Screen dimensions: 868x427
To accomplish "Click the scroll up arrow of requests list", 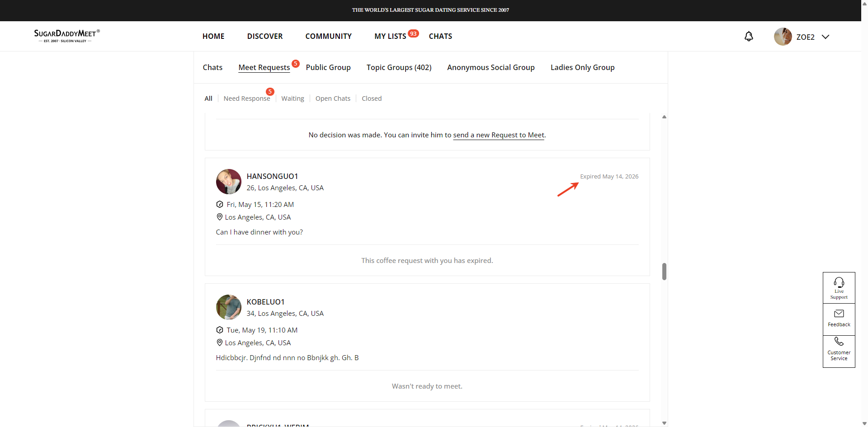I will (664, 117).
